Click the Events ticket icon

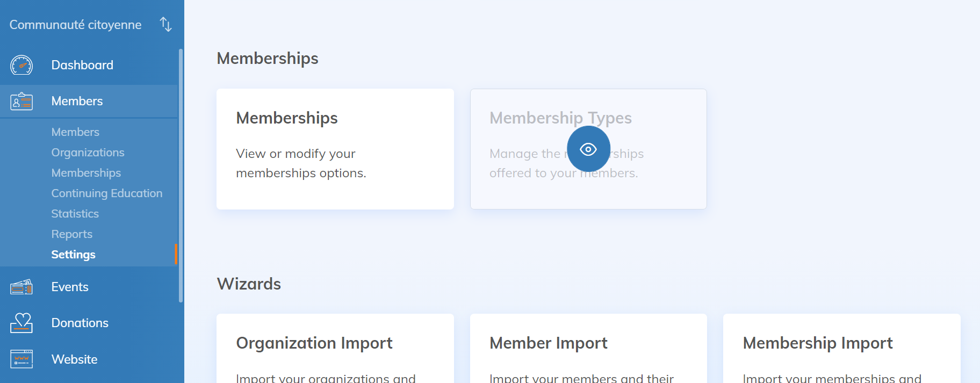[x=21, y=287]
